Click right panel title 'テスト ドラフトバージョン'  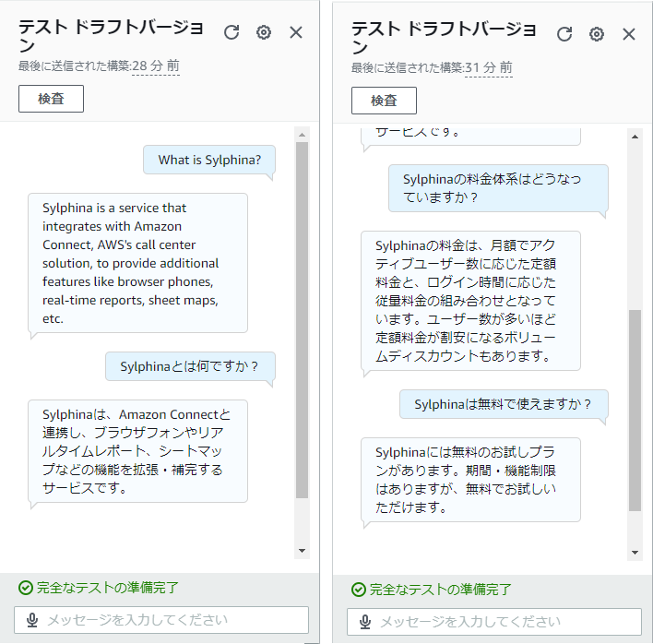coord(444,38)
